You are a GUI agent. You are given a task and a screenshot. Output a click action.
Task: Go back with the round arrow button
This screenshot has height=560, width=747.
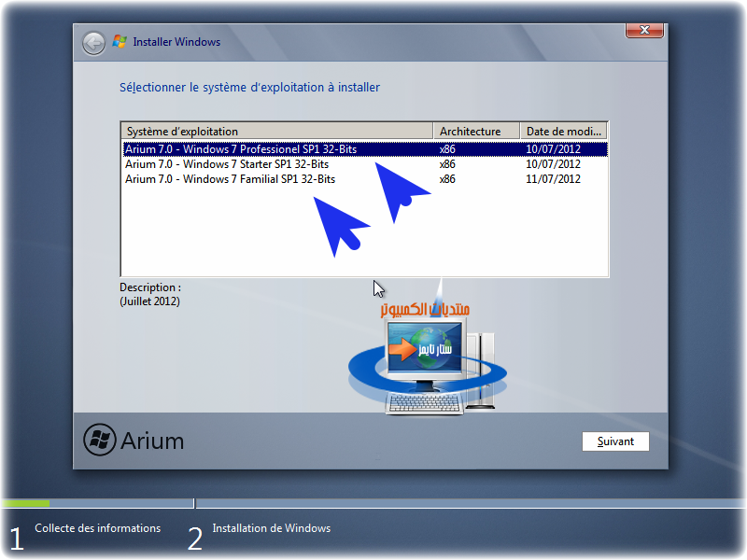point(93,43)
